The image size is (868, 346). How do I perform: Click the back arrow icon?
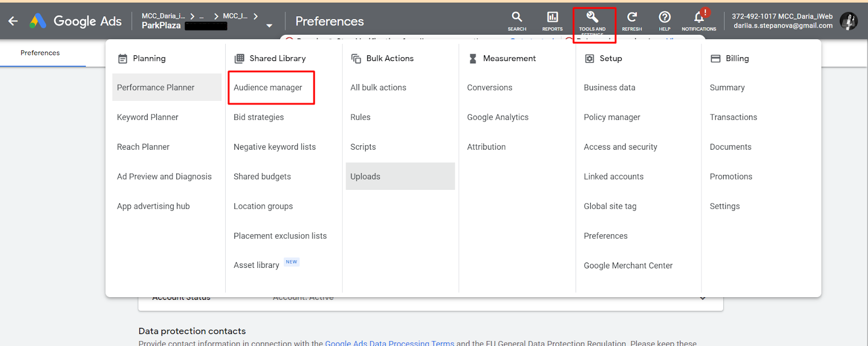[13, 21]
